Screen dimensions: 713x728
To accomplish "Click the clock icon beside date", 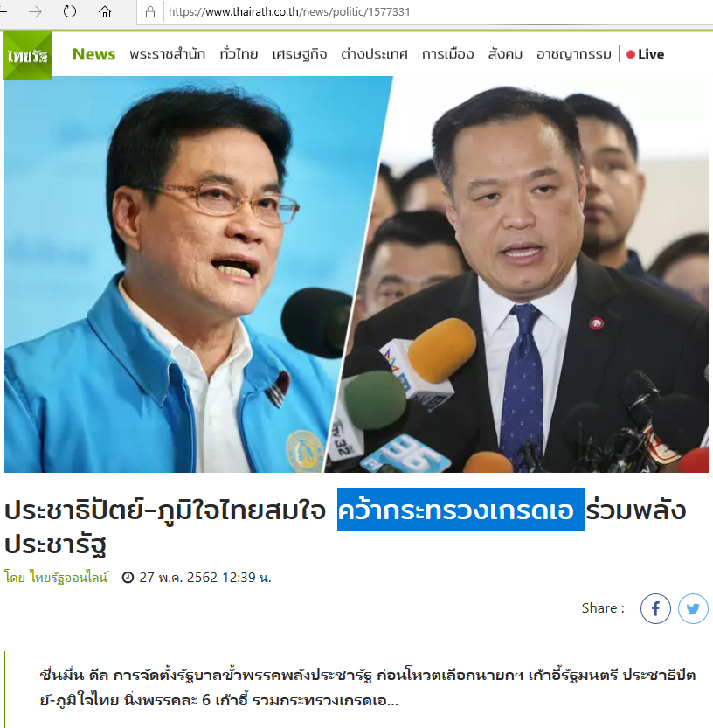I will point(128,577).
